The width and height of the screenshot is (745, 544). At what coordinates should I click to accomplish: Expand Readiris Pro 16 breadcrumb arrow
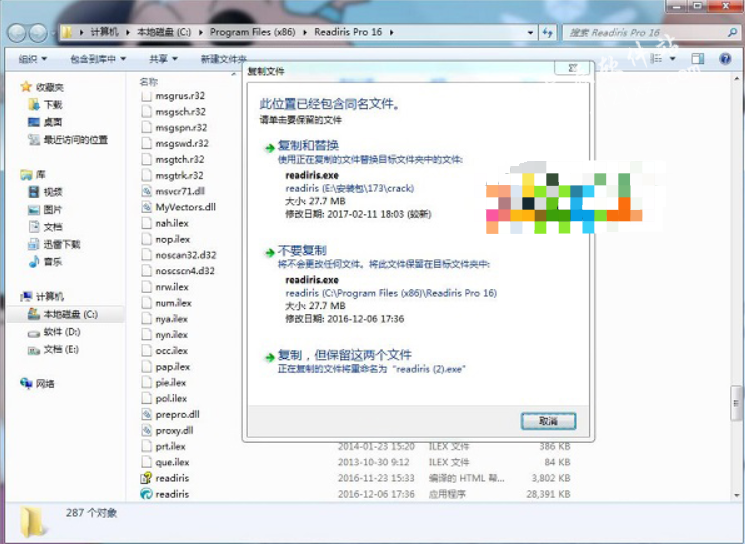392,32
